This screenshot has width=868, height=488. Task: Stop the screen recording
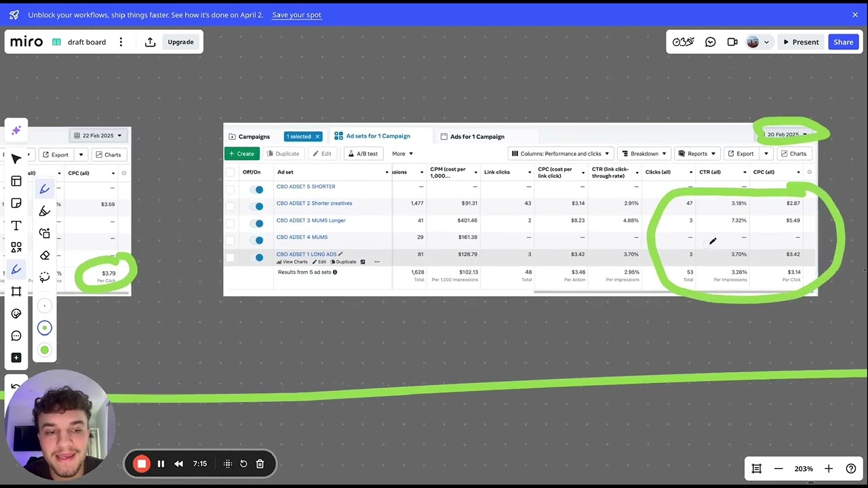point(141,464)
